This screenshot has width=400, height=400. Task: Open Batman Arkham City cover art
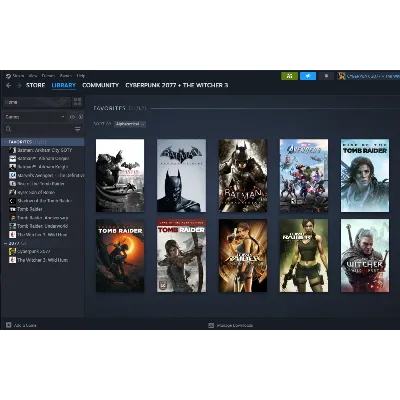[x=120, y=175]
